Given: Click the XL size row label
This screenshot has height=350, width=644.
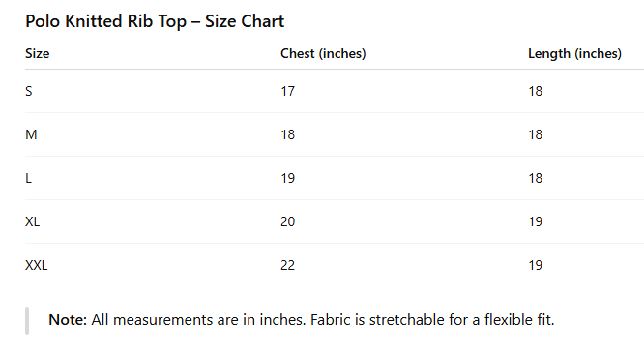Looking at the screenshot, I should click(33, 221).
